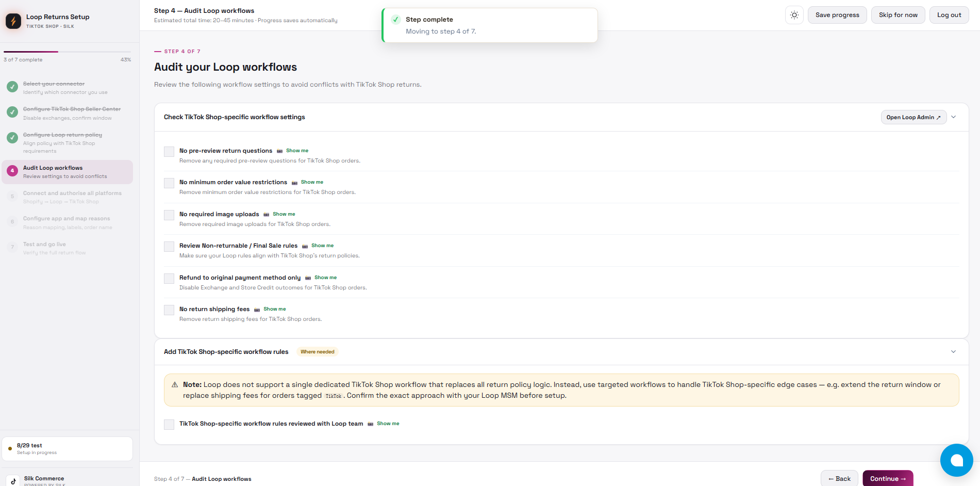Click video icon next to No return shipping fees
Viewport: 980px width, 486px height.
point(257,310)
